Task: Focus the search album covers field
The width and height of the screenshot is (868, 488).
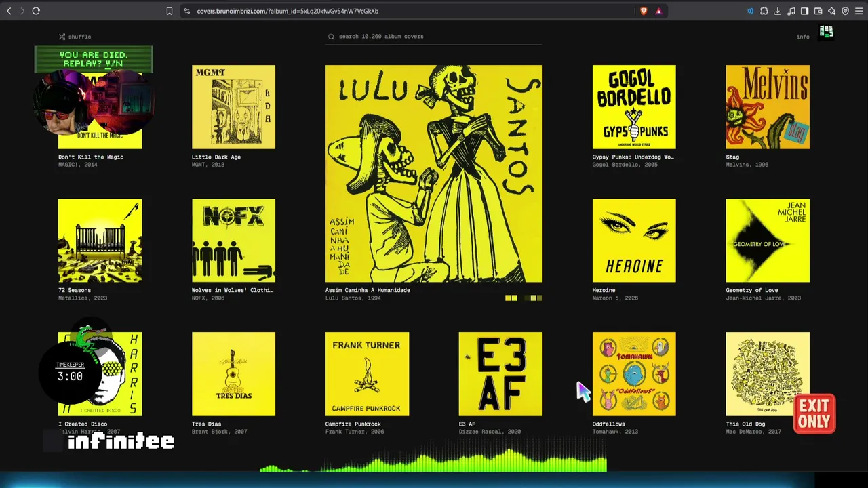Action: point(434,37)
